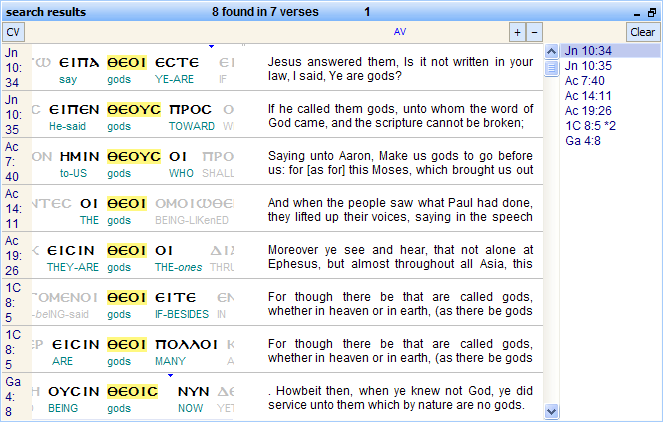Click the minus button to shrink text
Screen dimensions: 663x422
pyautogui.click(x=534, y=32)
